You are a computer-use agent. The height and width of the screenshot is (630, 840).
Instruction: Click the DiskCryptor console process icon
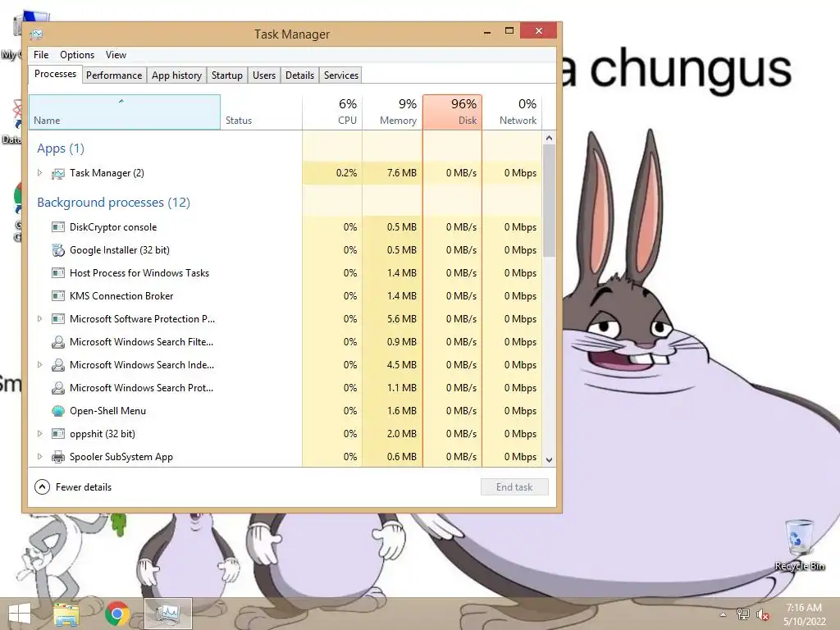pos(58,227)
